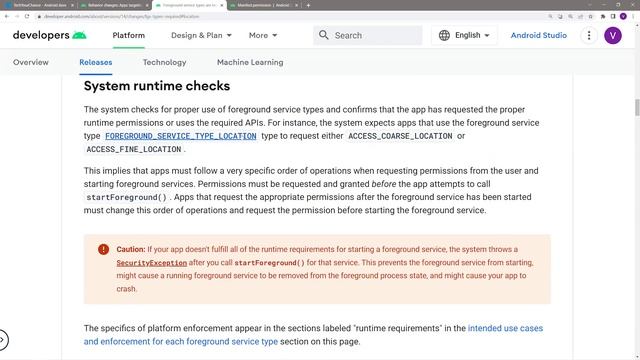Screen dimensions: 640x360
Task: Click the ACCESS_FINE_LOCATION code text
Action: [x=134, y=149]
